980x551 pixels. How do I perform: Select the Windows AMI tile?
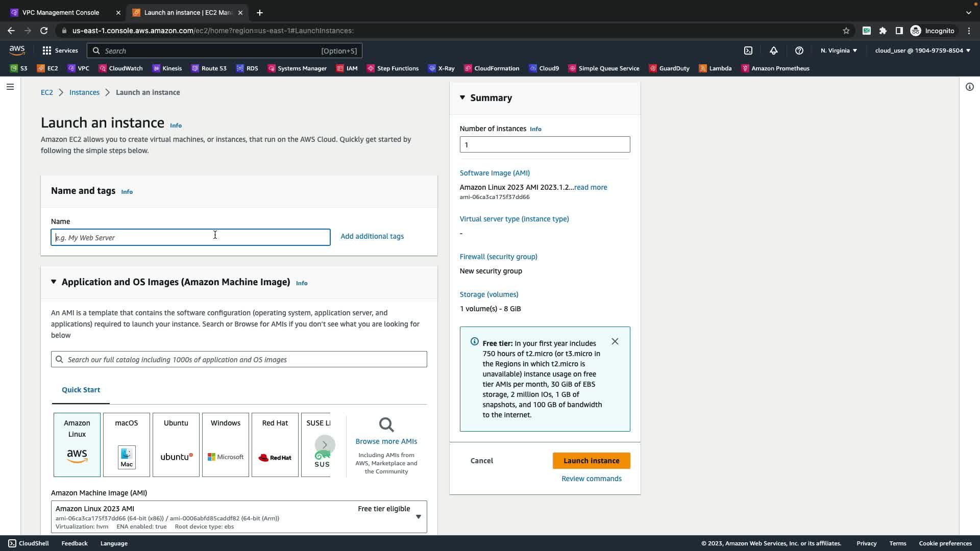pyautogui.click(x=226, y=444)
